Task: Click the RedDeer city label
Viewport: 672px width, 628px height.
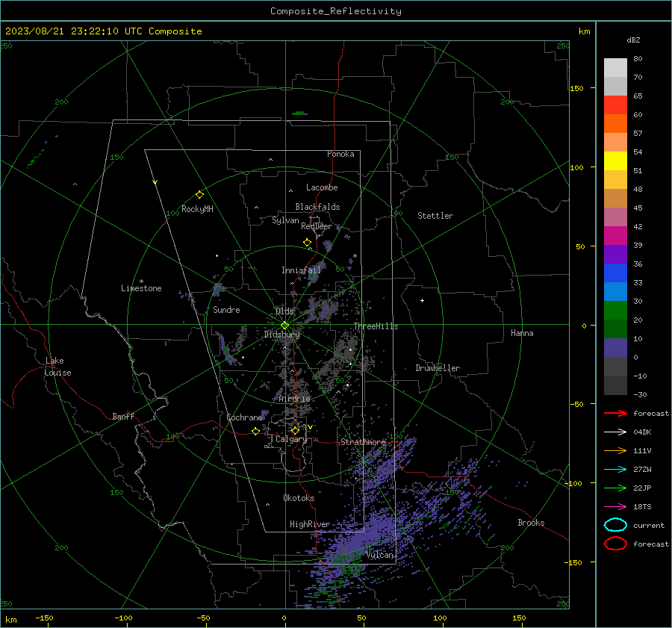Action: click(x=317, y=226)
